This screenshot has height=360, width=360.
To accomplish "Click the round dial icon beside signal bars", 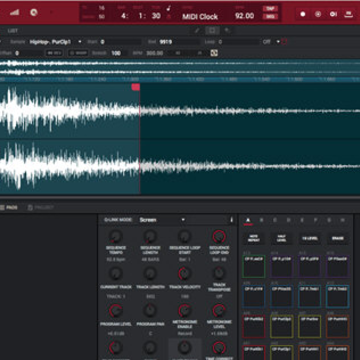I will pyautogui.click(x=33, y=13).
